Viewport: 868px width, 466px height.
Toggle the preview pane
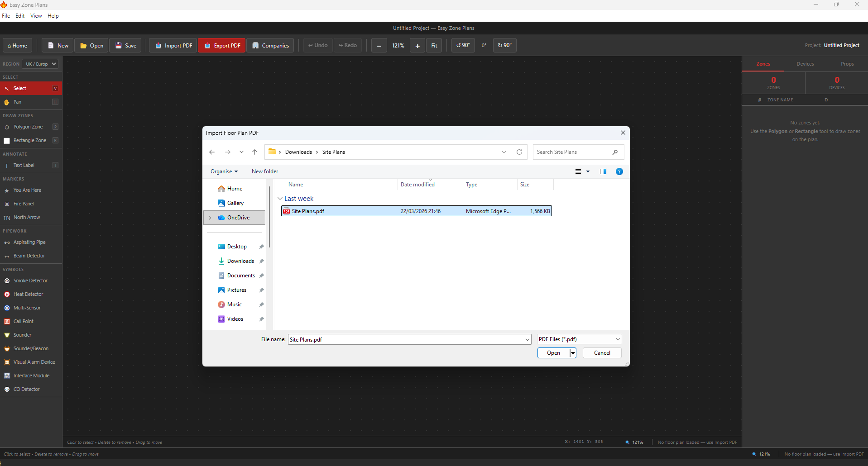click(x=603, y=171)
